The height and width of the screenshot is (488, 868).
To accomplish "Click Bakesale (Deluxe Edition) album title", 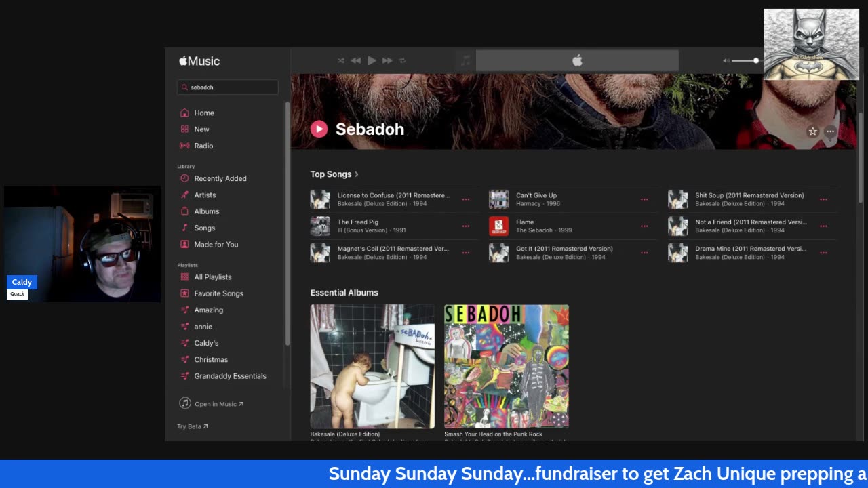I will (345, 434).
